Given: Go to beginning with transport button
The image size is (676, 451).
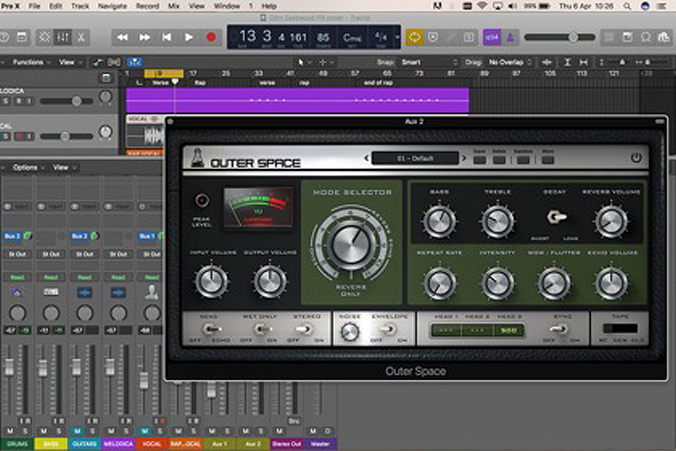Looking at the screenshot, I should tap(166, 38).
